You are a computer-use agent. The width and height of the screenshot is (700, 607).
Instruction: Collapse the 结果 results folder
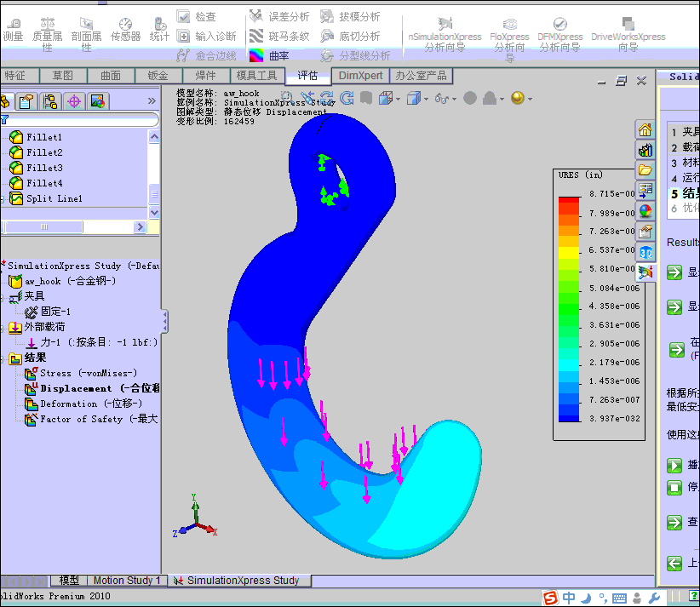pyautogui.click(x=3, y=358)
